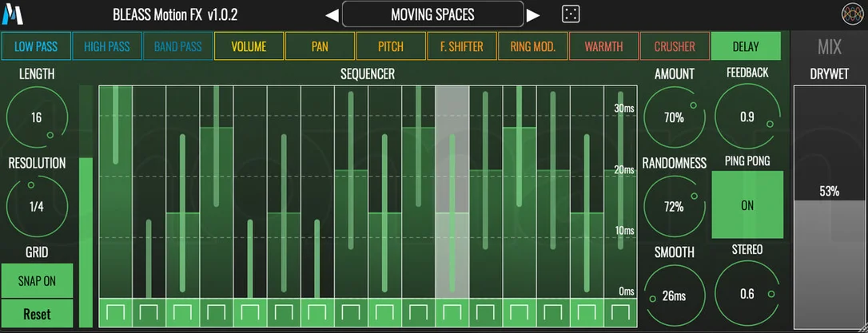Toggle the highlighted eleventh step gate icon
The width and height of the screenshot is (868, 333).
point(452,312)
